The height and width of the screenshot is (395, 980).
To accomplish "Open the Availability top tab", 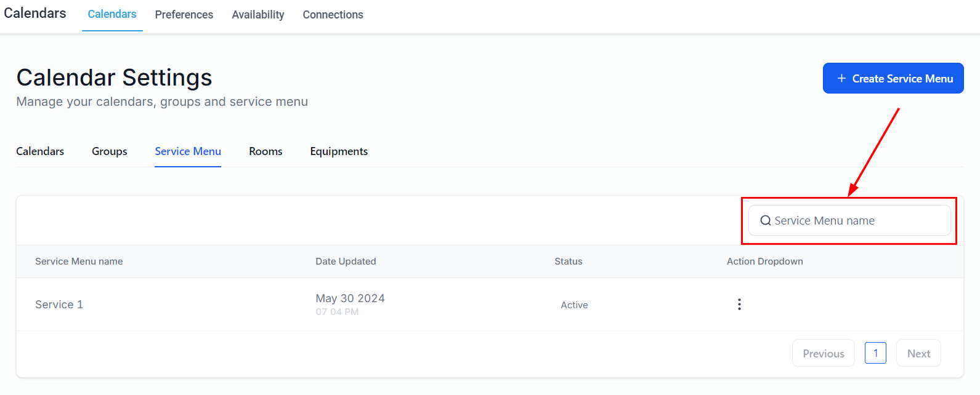I will pyautogui.click(x=257, y=15).
